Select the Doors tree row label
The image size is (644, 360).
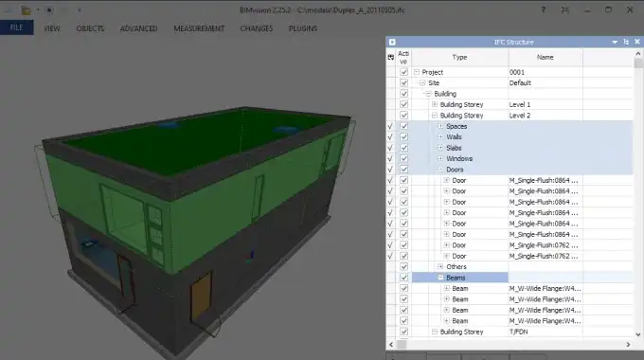pos(455,170)
